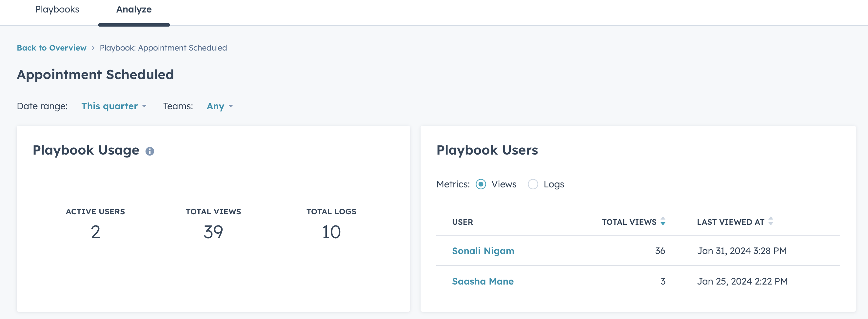Image resolution: width=868 pixels, height=319 pixels.
Task: Click the breadcrumb chevron separator
Action: pos(93,48)
